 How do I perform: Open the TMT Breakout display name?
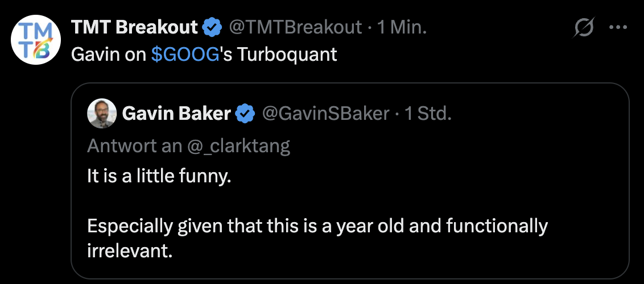click(134, 27)
